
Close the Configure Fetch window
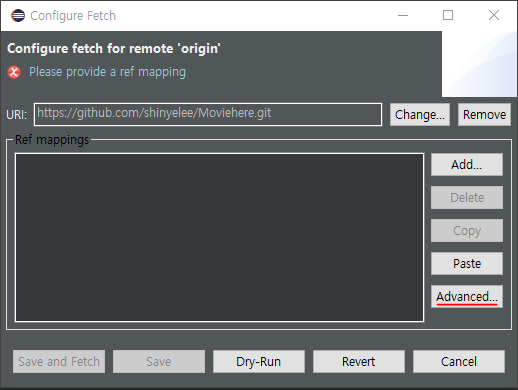[494, 15]
